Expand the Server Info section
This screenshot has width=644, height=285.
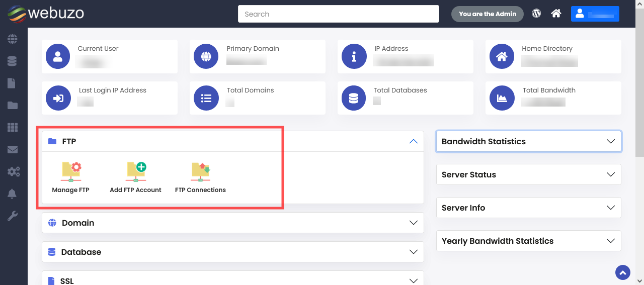click(529, 208)
